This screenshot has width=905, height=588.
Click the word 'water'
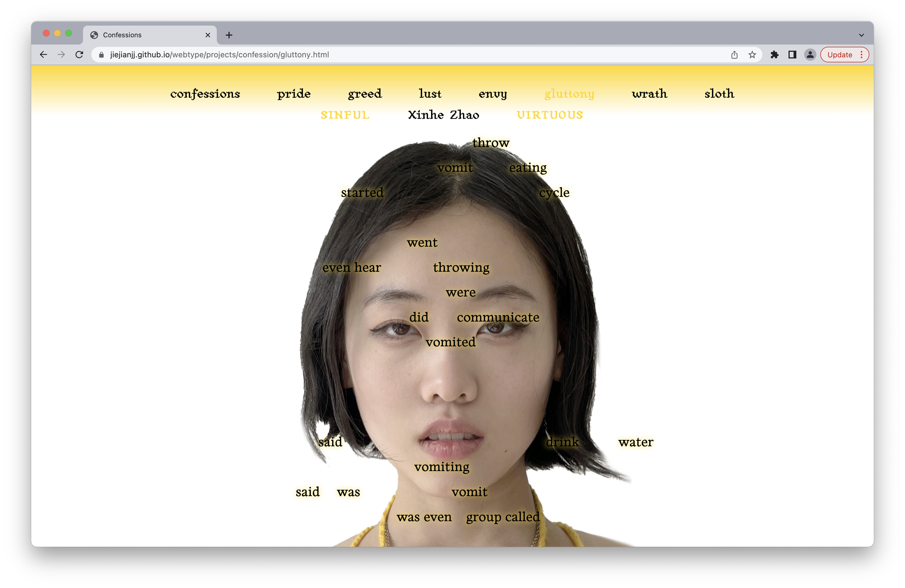(635, 442)
